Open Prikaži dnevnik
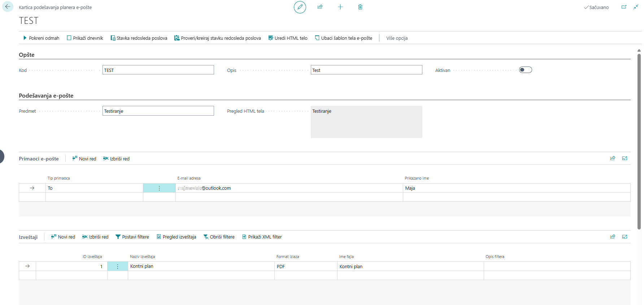 tap(85, 38)
